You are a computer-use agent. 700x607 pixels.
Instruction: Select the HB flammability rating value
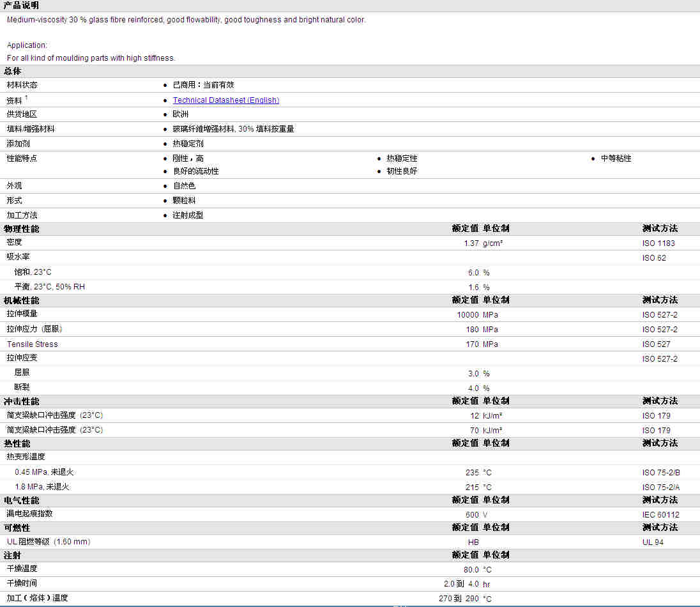[473, 542]
